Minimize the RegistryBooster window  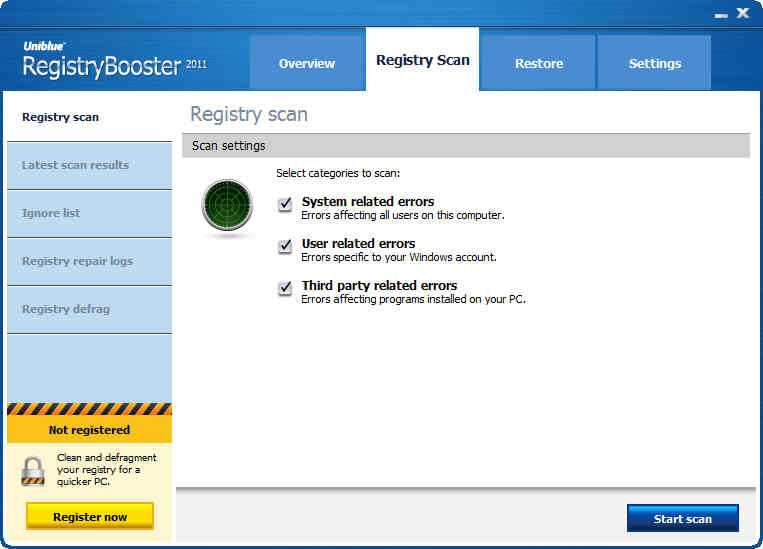pyautogui.click(x=721, y=15)
